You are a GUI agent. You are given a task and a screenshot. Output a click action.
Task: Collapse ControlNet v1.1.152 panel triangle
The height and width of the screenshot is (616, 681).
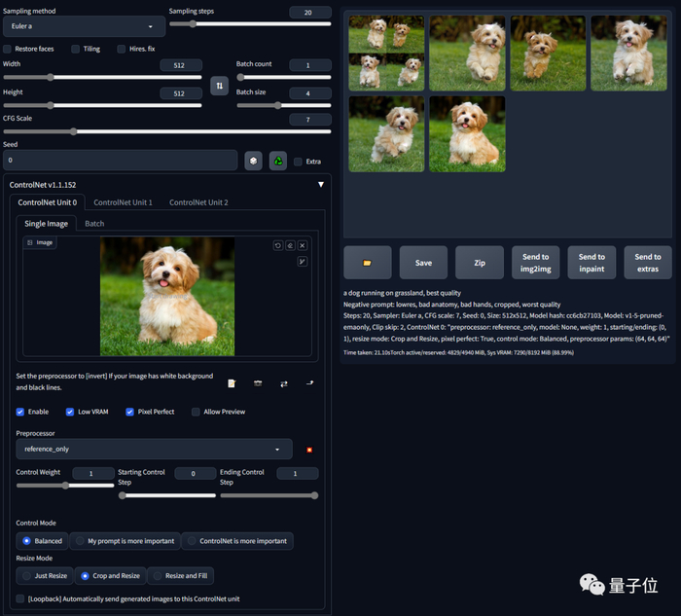point(321,185)
